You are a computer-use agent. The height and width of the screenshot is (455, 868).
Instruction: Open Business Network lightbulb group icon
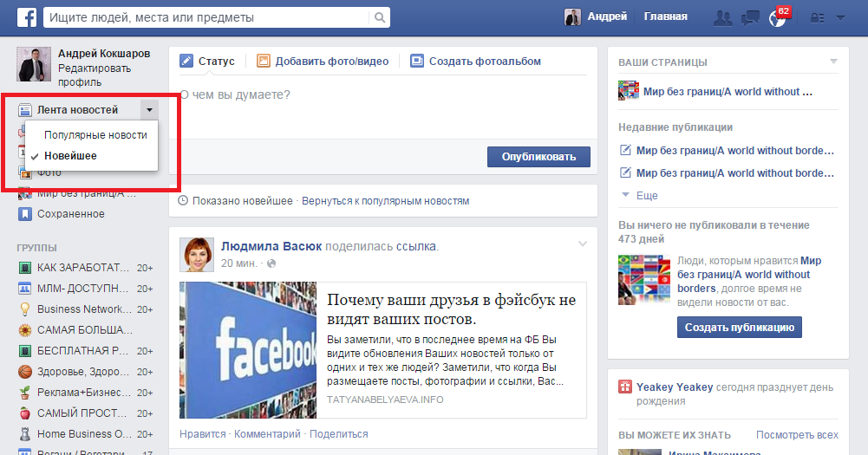click(25, 309)
